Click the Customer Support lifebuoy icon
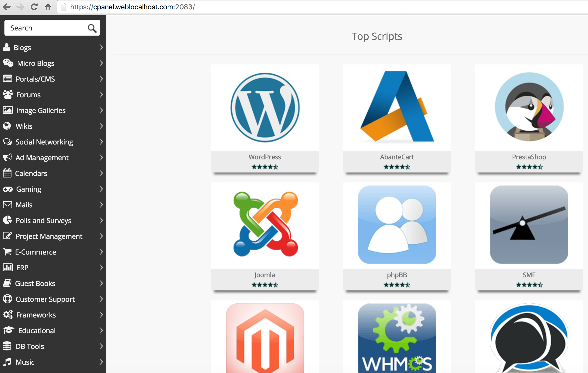Viewport: 588px width, 373px height. [8, 299]
